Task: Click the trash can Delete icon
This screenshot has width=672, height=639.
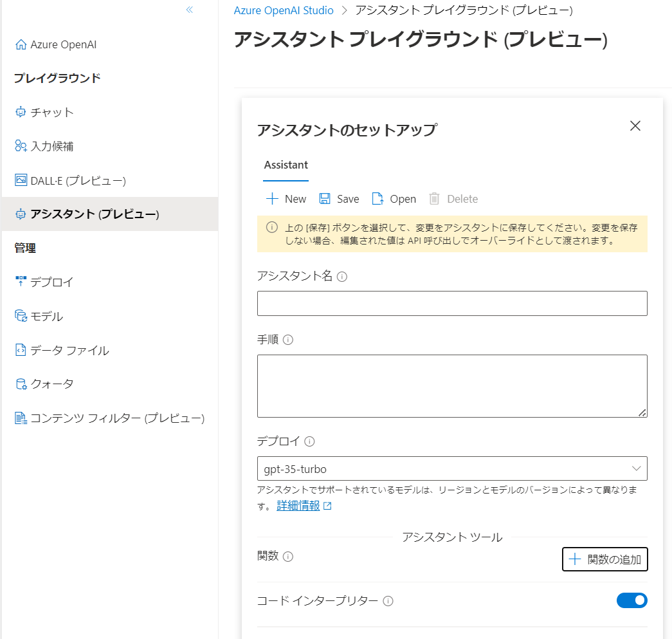Action: 434,199
